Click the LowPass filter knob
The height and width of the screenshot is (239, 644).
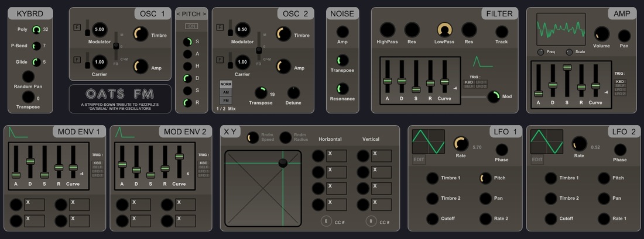click(444, 30)
